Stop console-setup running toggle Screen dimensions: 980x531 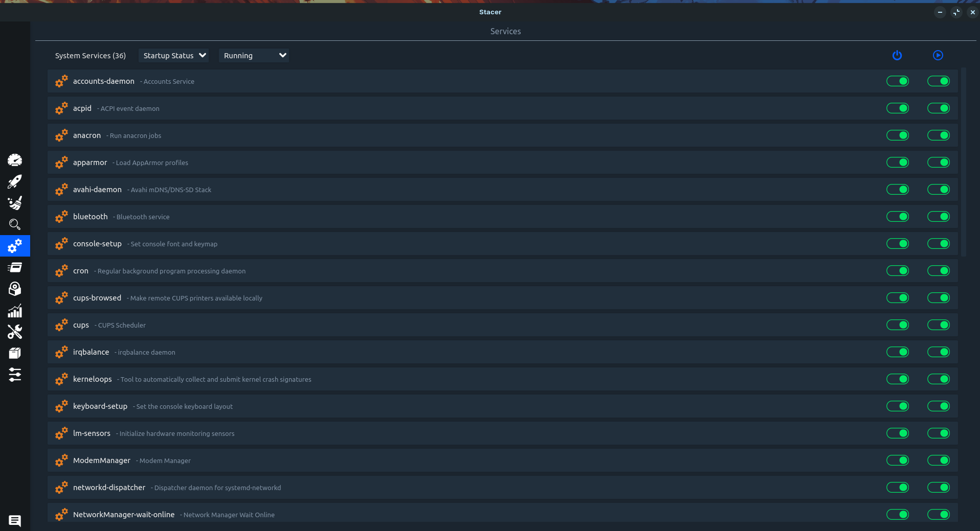(939, 243)
